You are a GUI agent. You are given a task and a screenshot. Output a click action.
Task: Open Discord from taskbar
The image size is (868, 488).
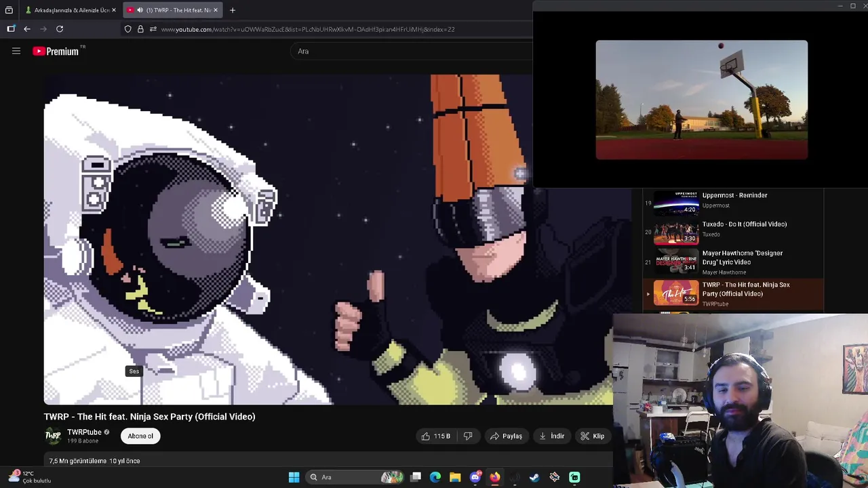pos(475,477)
